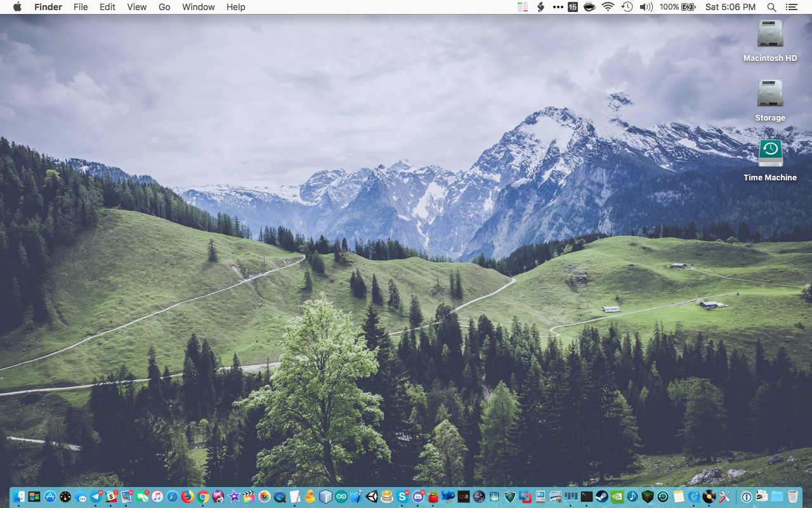Open the Help menu
The height and width of the screenshot is (508, 812).
pyautogui.click(x=236, y=7)
